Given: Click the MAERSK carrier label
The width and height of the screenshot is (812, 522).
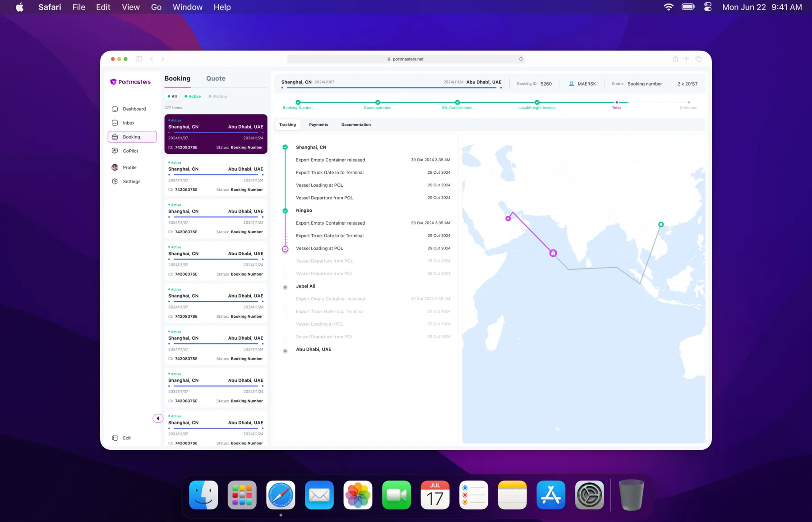Looking at the screenshot, I should click(582, 84).
